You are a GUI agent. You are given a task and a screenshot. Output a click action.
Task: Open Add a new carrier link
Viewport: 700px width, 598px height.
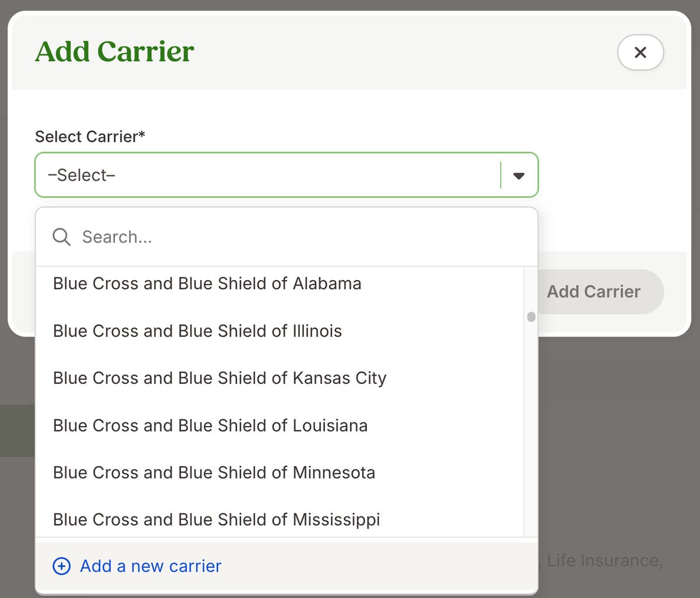[150, 565]
